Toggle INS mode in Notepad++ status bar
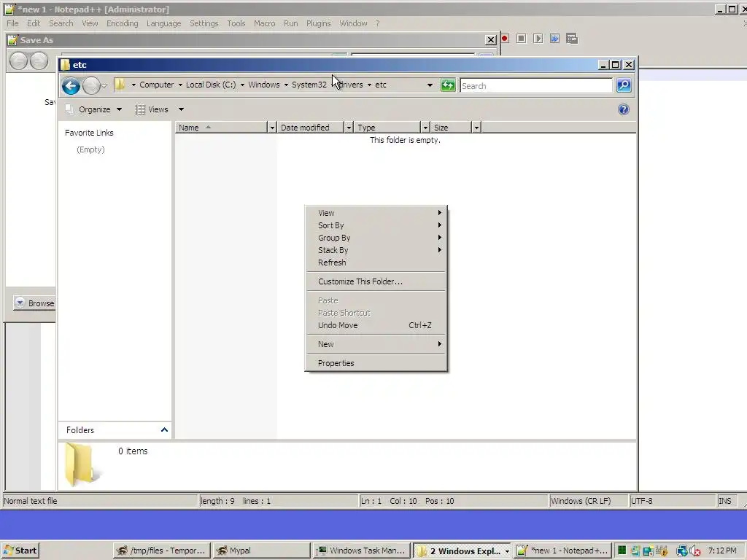Viewport: 747px width, 560px height. tap(727, 501)
